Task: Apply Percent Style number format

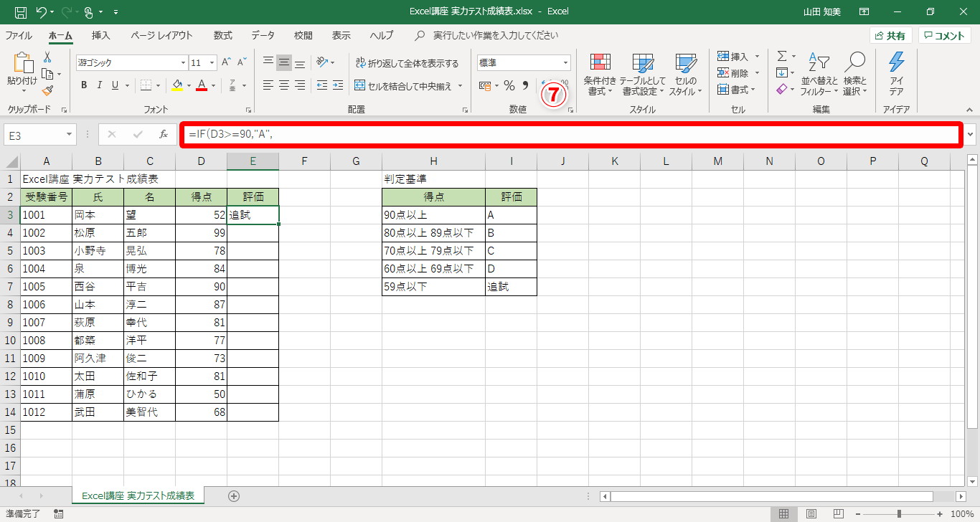Action: pos(509,85)
